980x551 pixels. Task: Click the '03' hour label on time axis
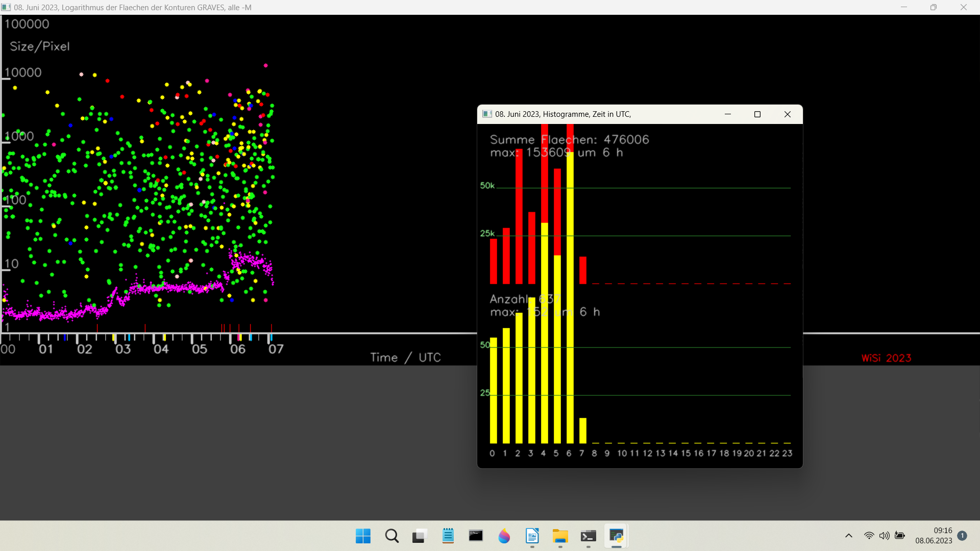tap(123, 349)
